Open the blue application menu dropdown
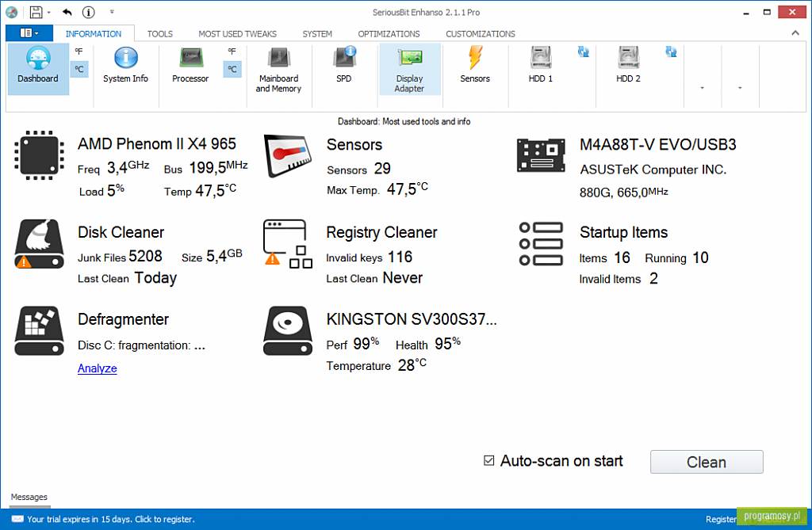 [x=29, y=33]
